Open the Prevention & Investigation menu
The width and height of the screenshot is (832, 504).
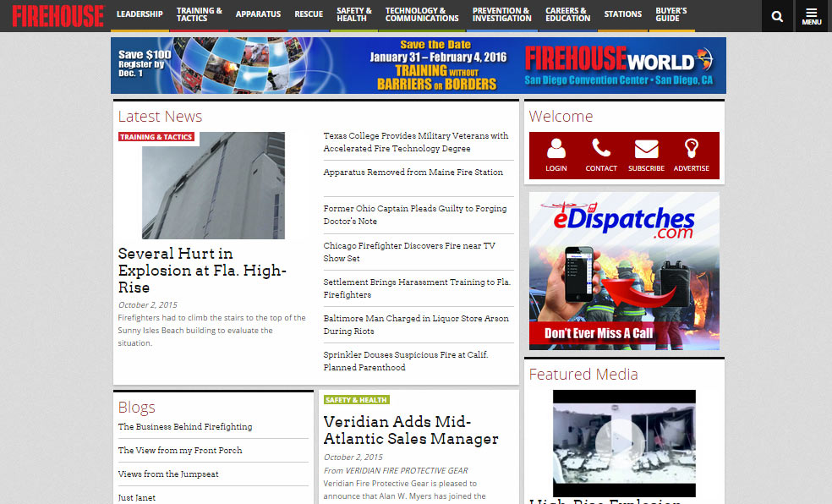point(502,14)
